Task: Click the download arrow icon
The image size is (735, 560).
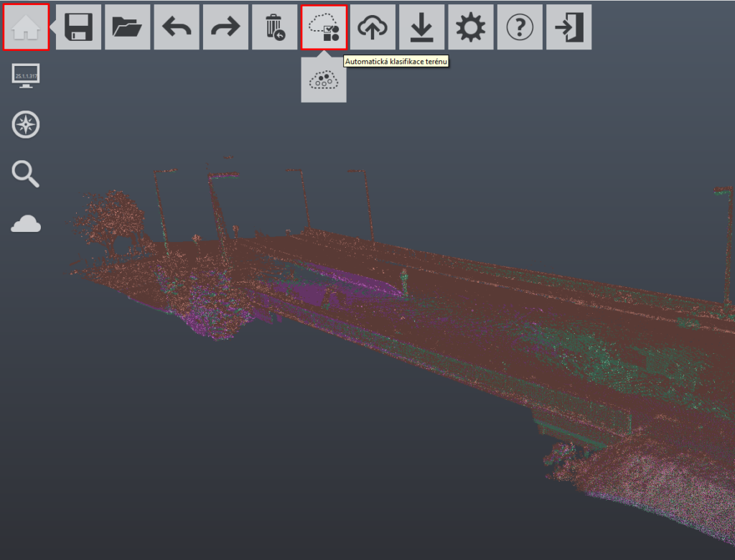Action: pos(421,27)
